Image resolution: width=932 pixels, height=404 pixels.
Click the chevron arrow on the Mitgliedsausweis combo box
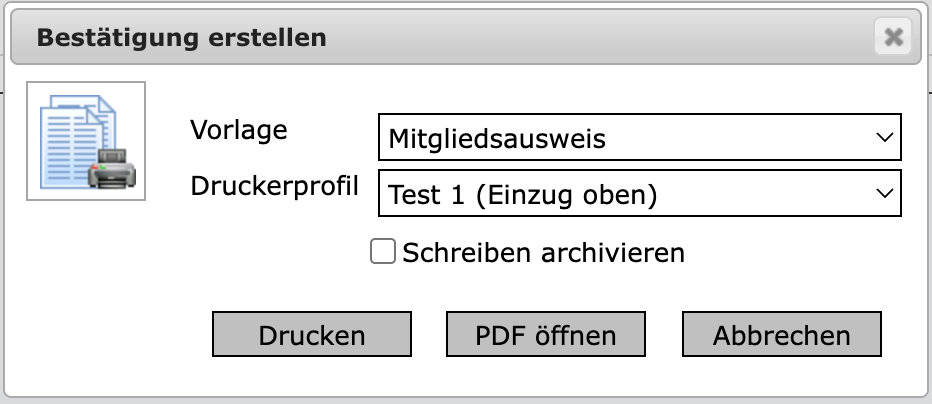[x=883, y=138]
